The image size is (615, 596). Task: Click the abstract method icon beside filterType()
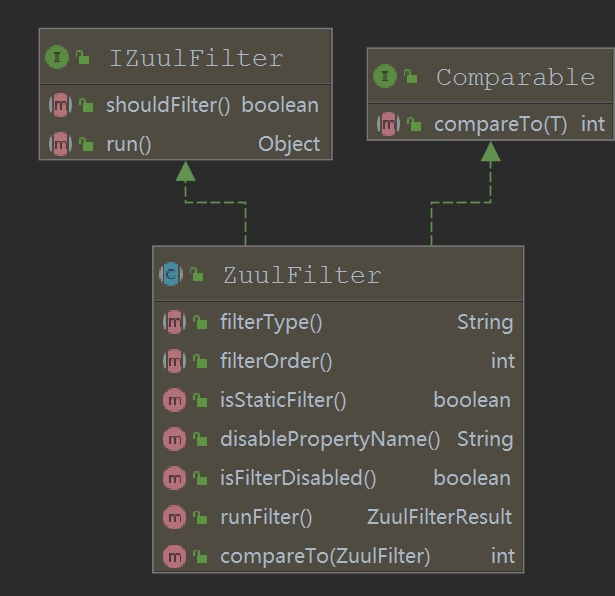175,322
